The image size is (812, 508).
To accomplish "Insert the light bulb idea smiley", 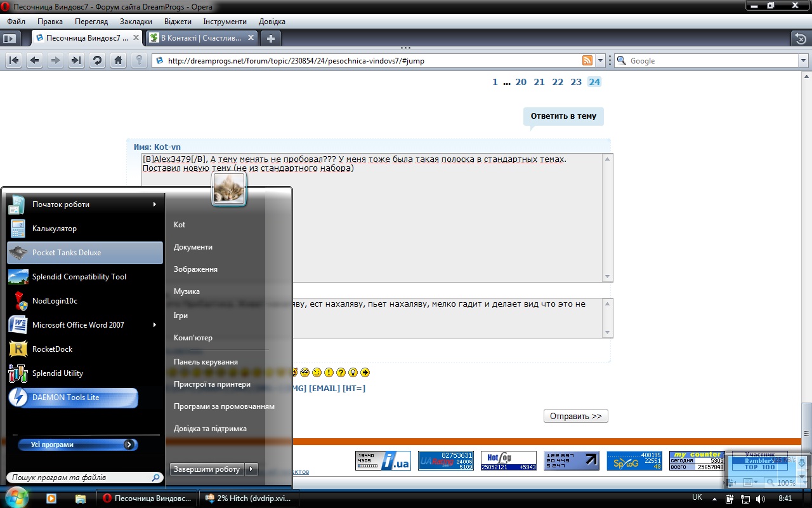I will pyautogui.click(x=353, y=372).
